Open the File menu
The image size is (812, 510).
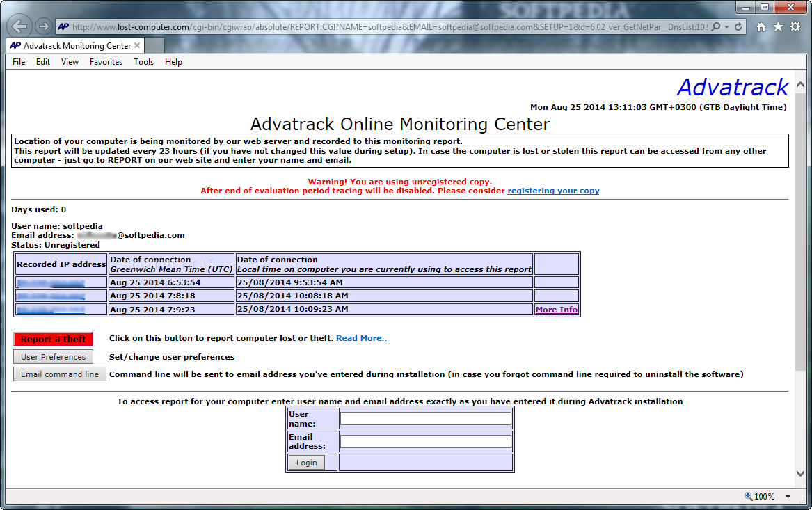point(19,62)
